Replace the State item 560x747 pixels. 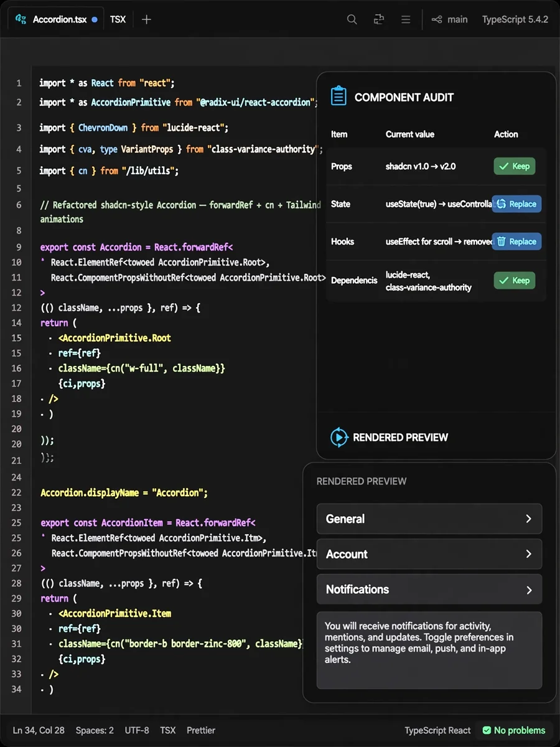(516, 204)
